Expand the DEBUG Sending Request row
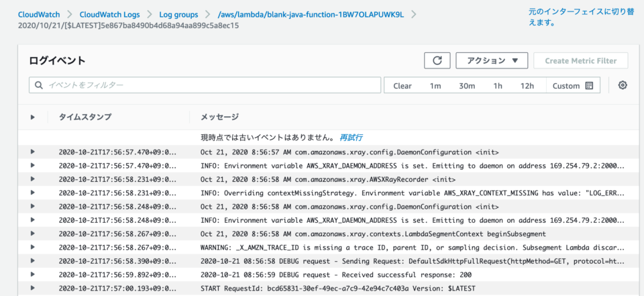Screen dimensions: 644x296 click(32, 260)
